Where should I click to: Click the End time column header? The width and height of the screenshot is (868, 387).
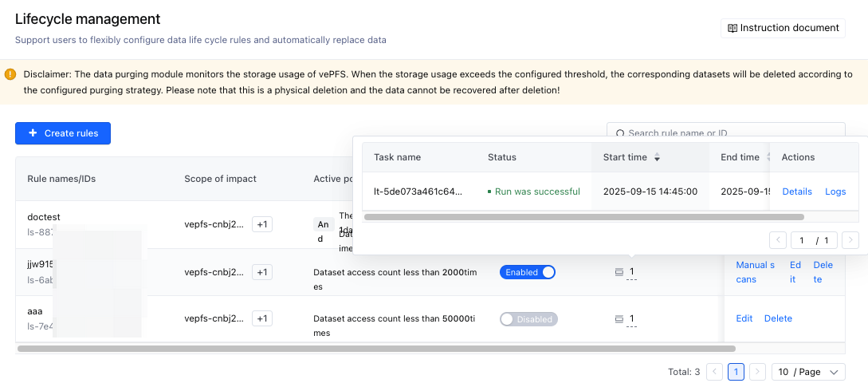pos(740,157)
